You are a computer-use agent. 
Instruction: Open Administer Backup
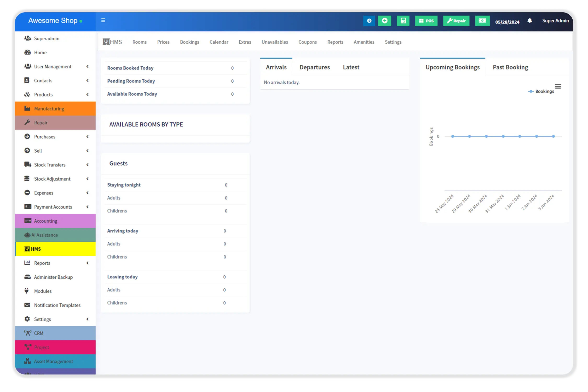pyautogui.click(x=55, y=277)
